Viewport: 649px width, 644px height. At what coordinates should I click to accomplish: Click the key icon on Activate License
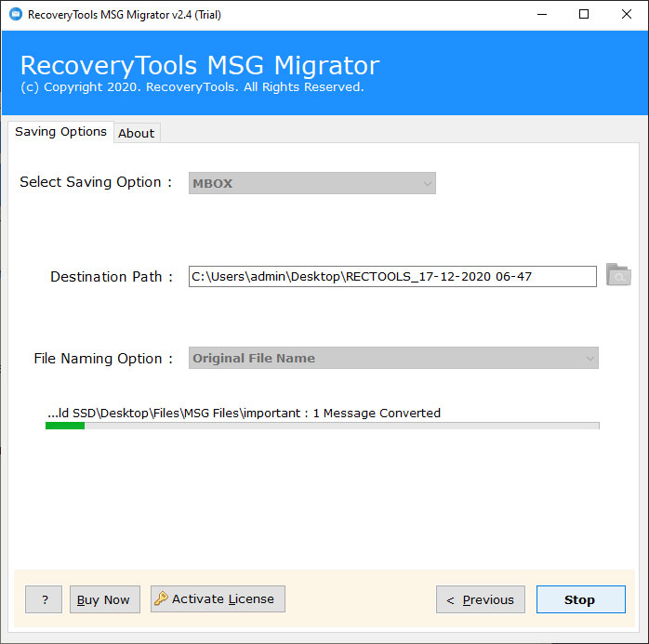click(161, 598)
